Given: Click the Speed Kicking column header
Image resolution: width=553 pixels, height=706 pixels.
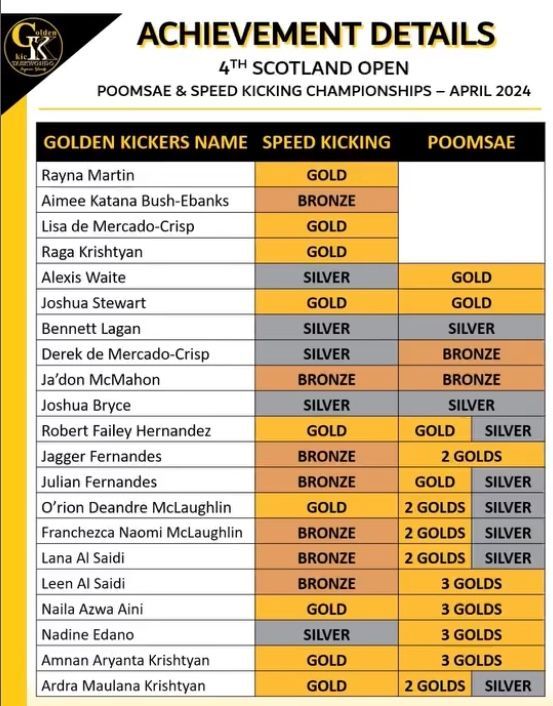Looking at the screenshot, I should pyautogui.click(x=326, y=142).
